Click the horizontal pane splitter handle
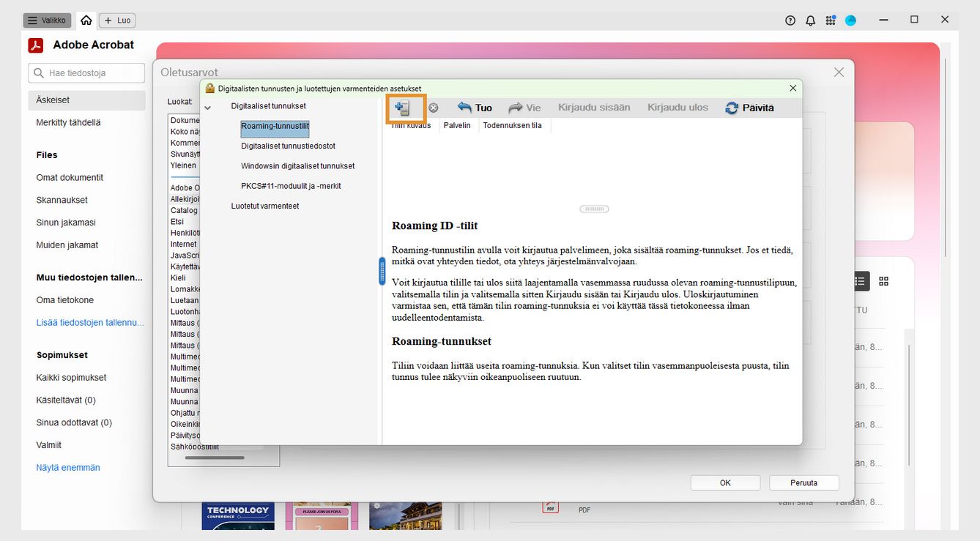 (594, 209)
